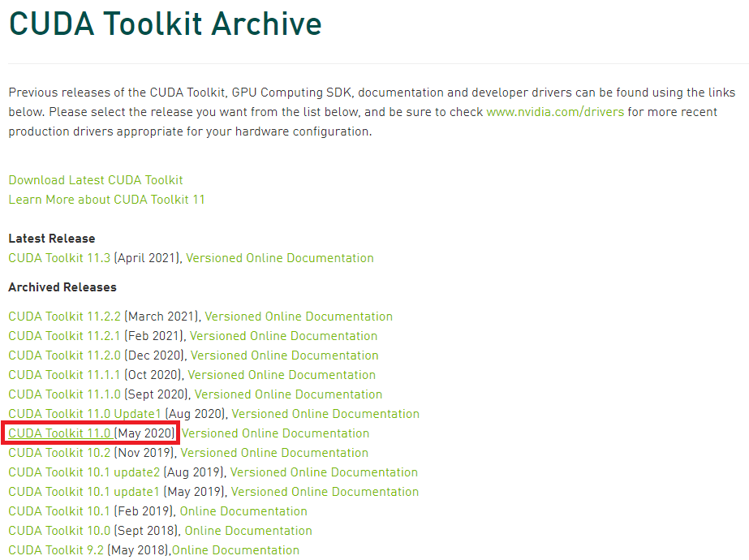Open Online Documentation for 9.2 May 2018

[x=236, y=550]
